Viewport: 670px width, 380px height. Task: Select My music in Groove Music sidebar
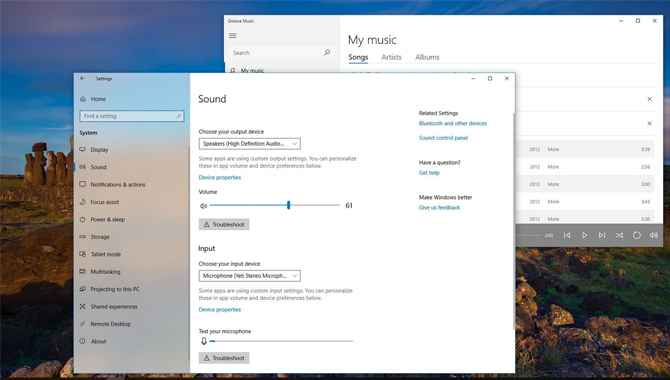point(252,70)
